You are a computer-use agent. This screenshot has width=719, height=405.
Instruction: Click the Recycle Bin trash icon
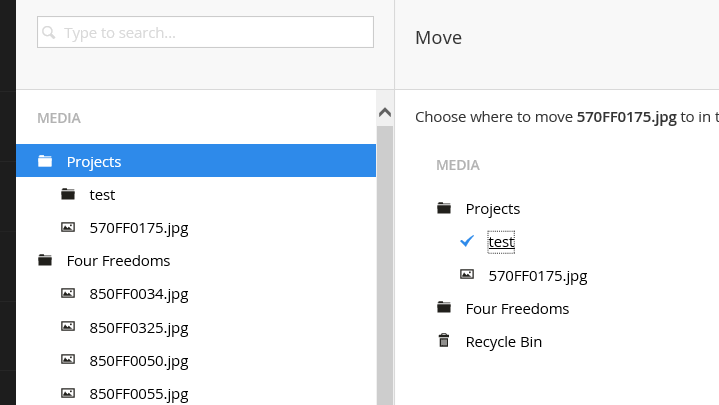pyautogui.click(x=444, y=341)
